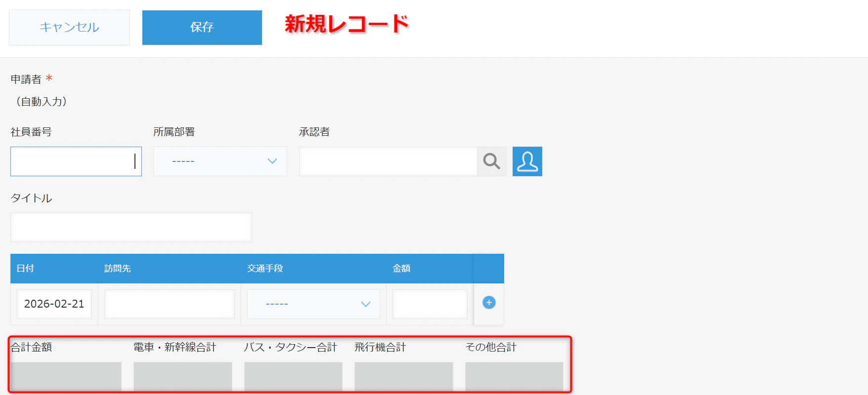Click the 電車・新幹線合計 calculated field

(x=183, y=377)
